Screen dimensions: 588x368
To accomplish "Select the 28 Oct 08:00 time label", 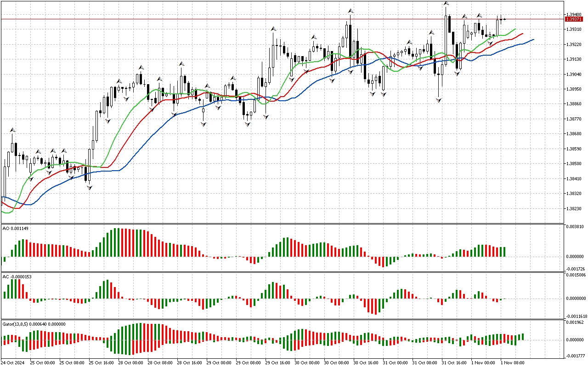I will [160, 362].
